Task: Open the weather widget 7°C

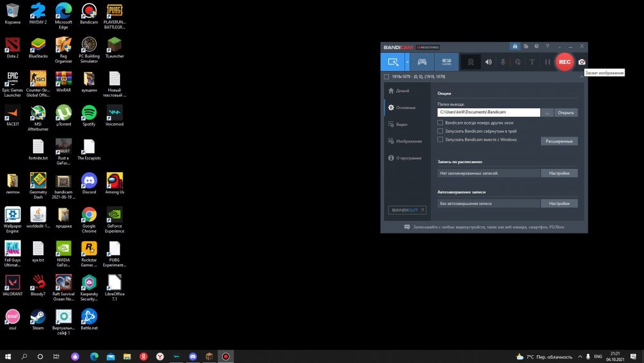Action: [x=544, y=357]
